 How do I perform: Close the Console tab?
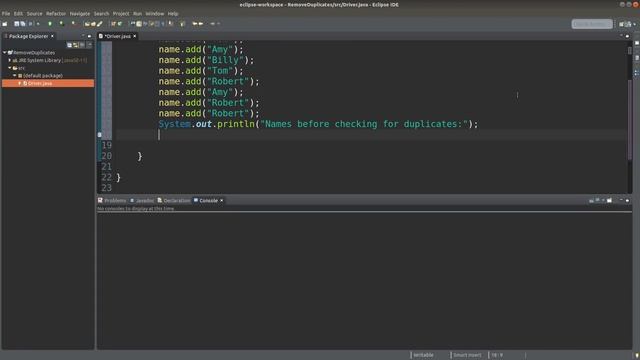pos(222,200)
